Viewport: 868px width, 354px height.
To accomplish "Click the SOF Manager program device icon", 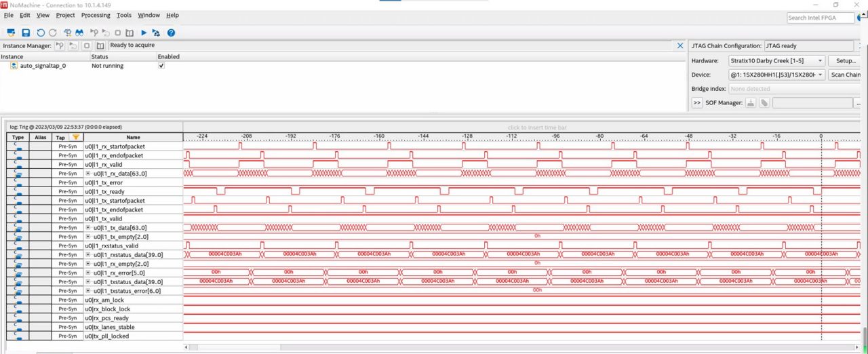I will click(x=751, y=103).
